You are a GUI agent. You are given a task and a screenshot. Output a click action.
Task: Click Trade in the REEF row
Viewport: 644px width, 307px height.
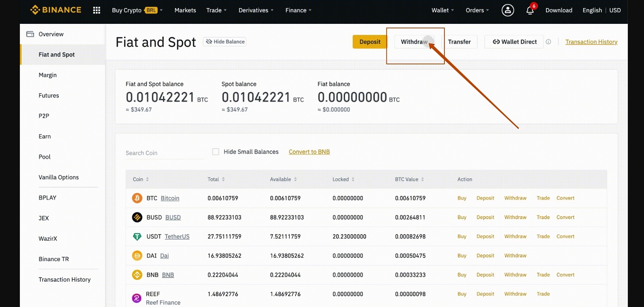[543, 294]
